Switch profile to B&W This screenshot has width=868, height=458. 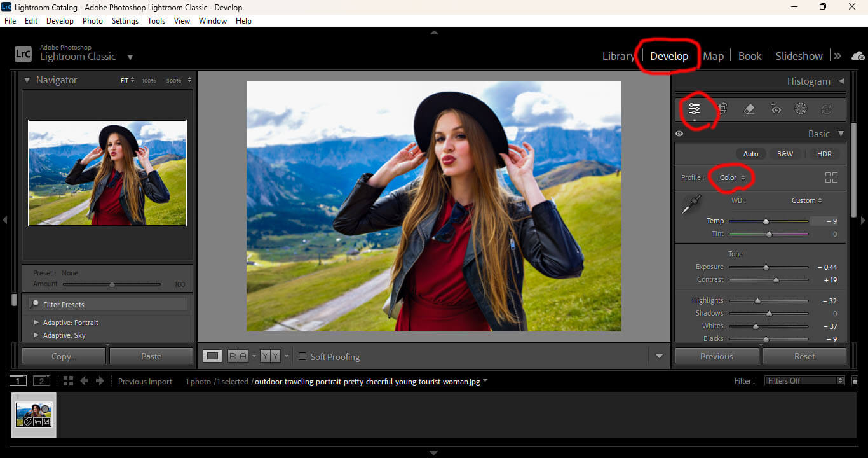pyautogui.click(x=785, y=153)
